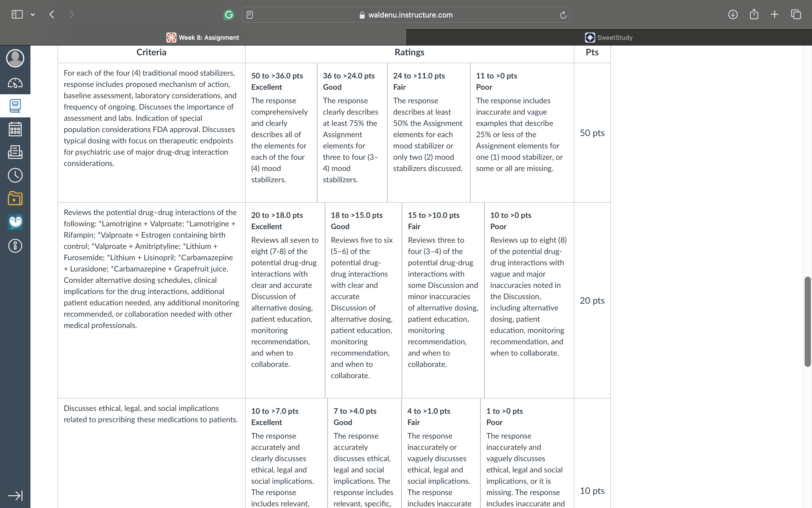Select the Ratings column header
Image resolution: width=812 pixels, height=508 pixels.
coord(409,52)
